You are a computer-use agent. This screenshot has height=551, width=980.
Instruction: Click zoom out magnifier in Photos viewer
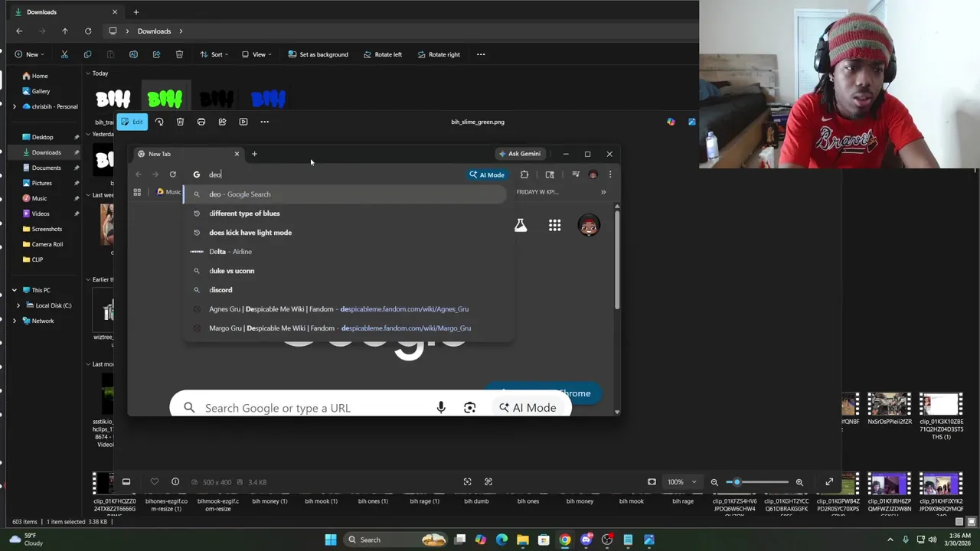pos(714,482)
